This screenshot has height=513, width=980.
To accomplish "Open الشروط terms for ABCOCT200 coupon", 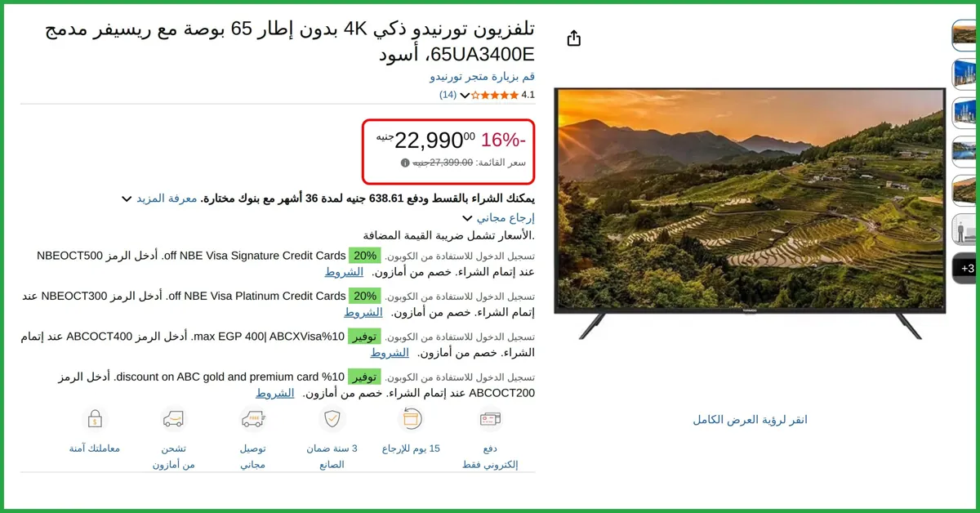I will click(274, 393).
